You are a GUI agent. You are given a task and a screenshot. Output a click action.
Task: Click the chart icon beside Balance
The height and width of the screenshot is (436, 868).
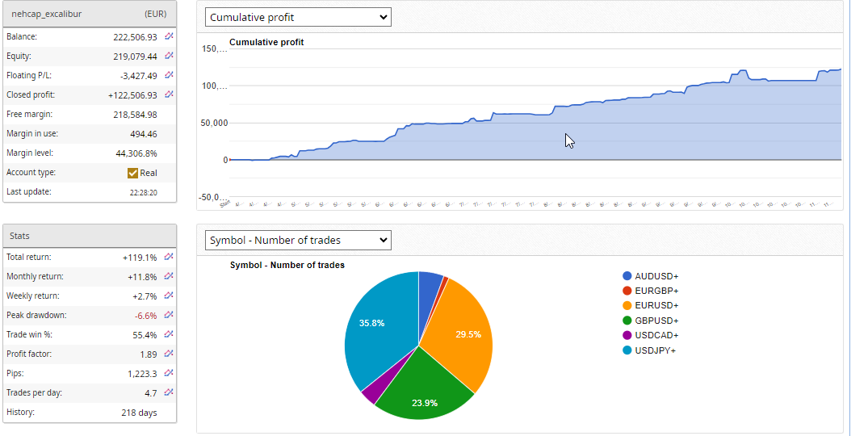click(x=169, y=36)
